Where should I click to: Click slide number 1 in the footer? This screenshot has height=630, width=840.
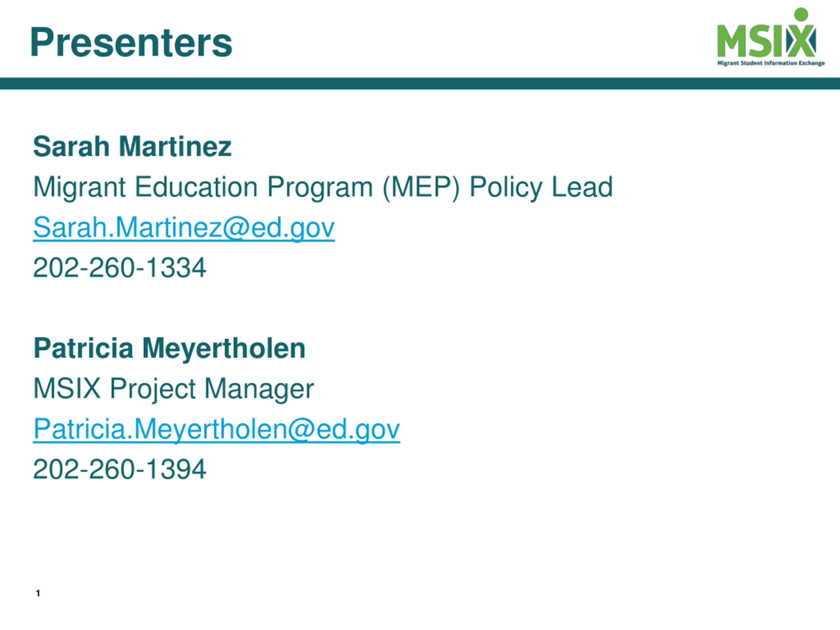[x=38, y=593]
